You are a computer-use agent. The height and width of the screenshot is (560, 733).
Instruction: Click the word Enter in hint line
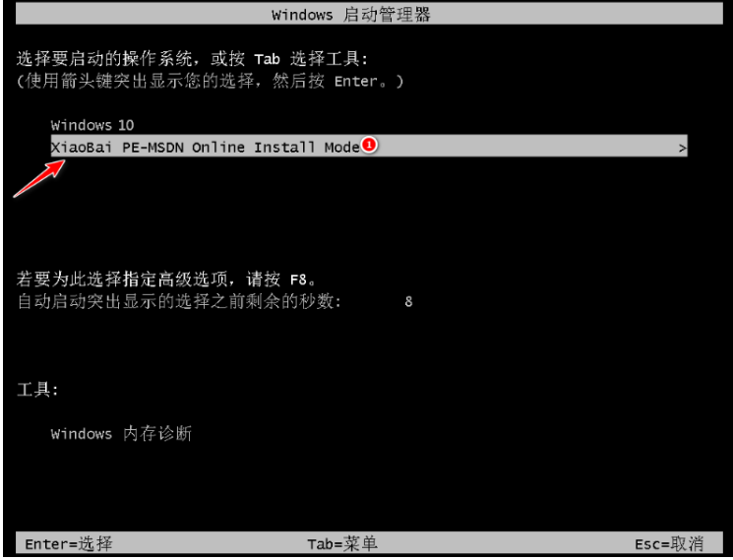(x=355, y=82)
